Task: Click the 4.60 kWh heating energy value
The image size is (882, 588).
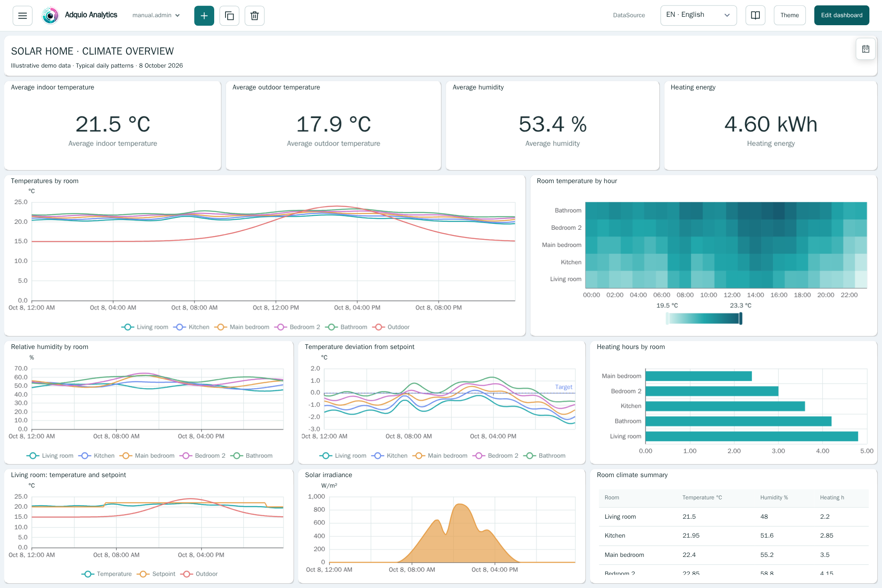Action: coord(771,124)
